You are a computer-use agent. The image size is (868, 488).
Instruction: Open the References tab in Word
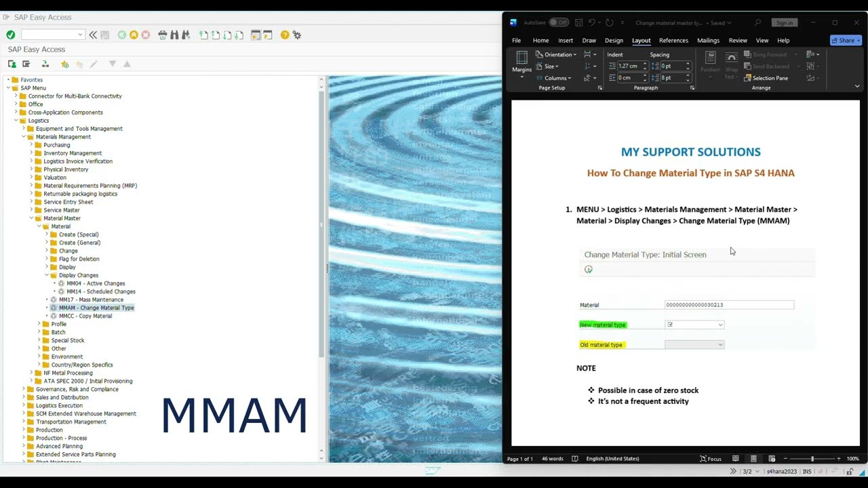click(673, 41)
